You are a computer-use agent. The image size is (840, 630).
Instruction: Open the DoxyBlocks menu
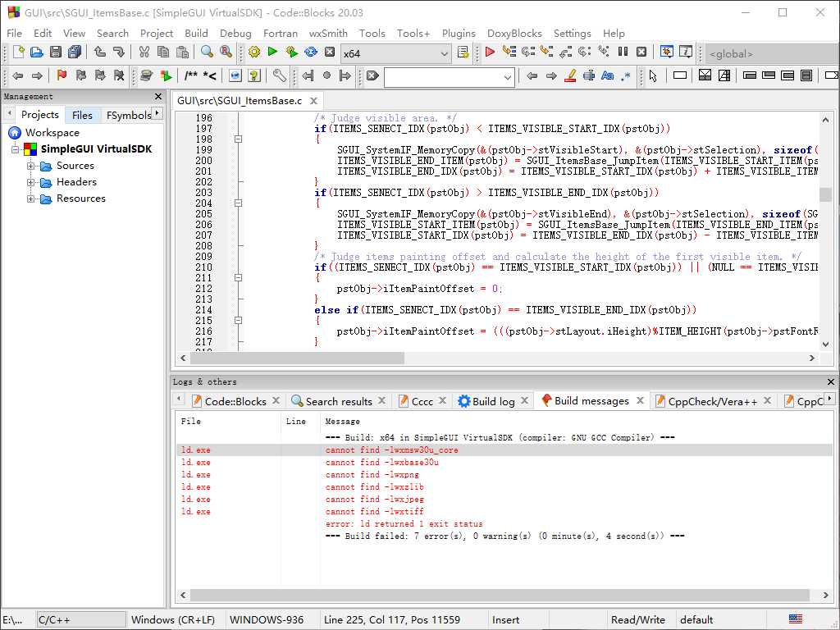(514, 33)
